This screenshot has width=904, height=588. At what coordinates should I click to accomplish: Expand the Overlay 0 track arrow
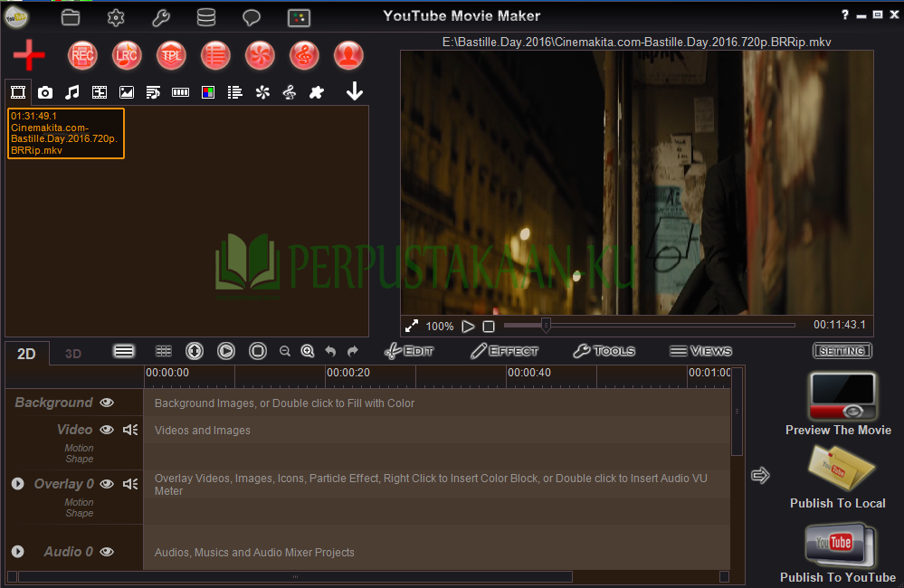coord(18,484)
